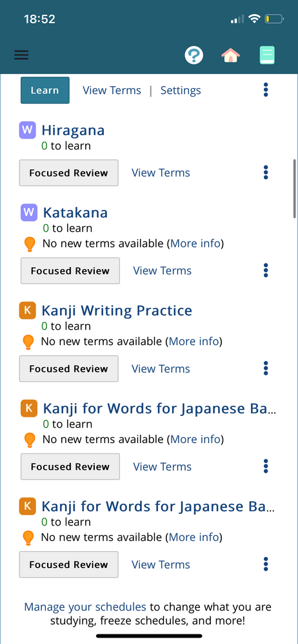This screenshot has height=644, width=298.
Task: Start Focused Review for Katakana
Action: point(70,270)
